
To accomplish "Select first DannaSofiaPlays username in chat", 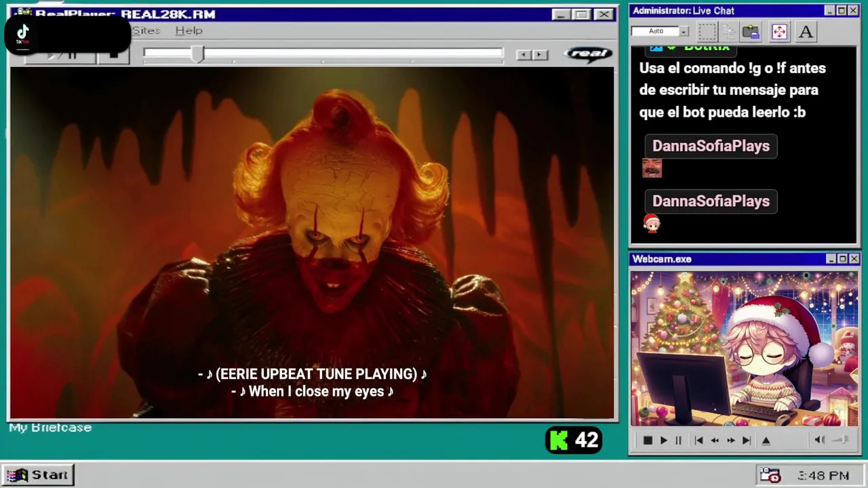I will (x=711, y=146).
